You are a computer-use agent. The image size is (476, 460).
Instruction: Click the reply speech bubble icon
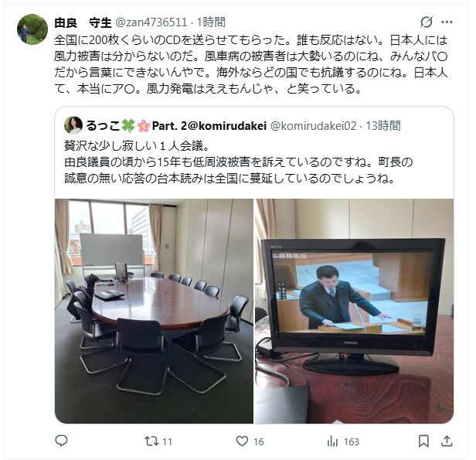point(61,441)
